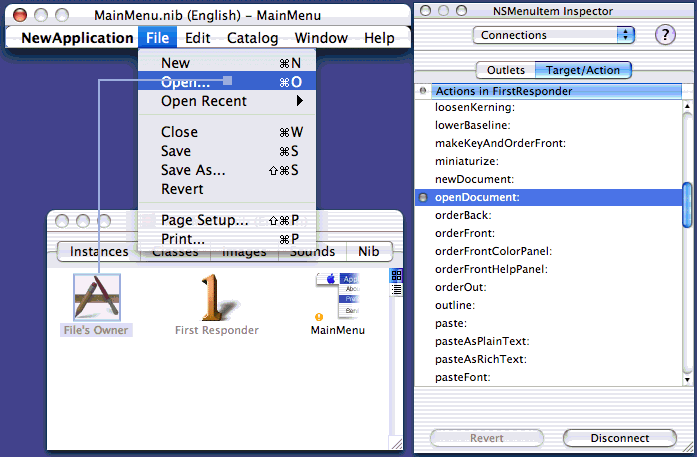
Task: Select the Target/Action tab
Action: tap(583, 70)
